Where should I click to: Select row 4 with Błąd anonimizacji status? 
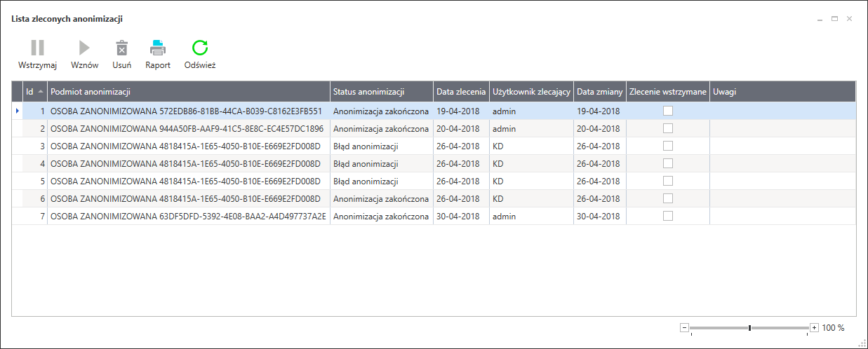(366, 164)
